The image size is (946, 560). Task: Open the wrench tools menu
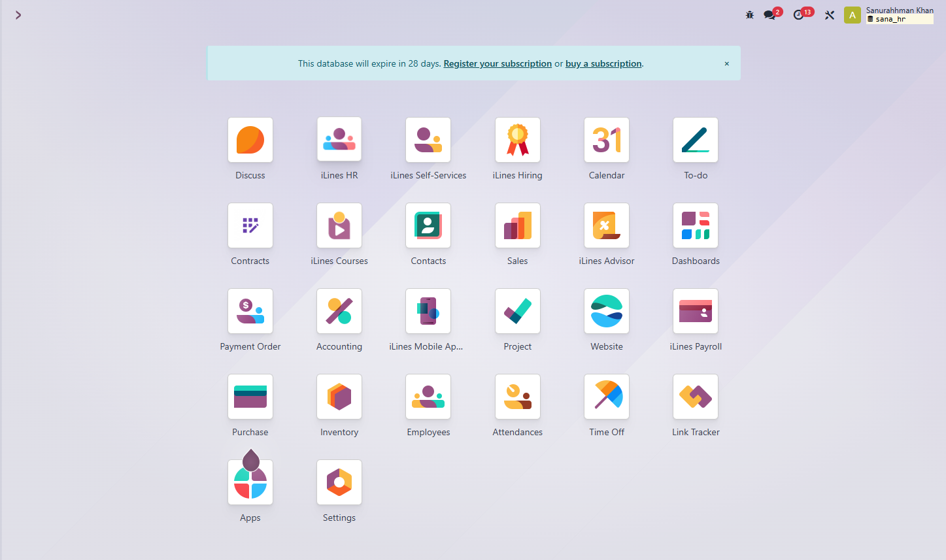(x=830, y=14)
